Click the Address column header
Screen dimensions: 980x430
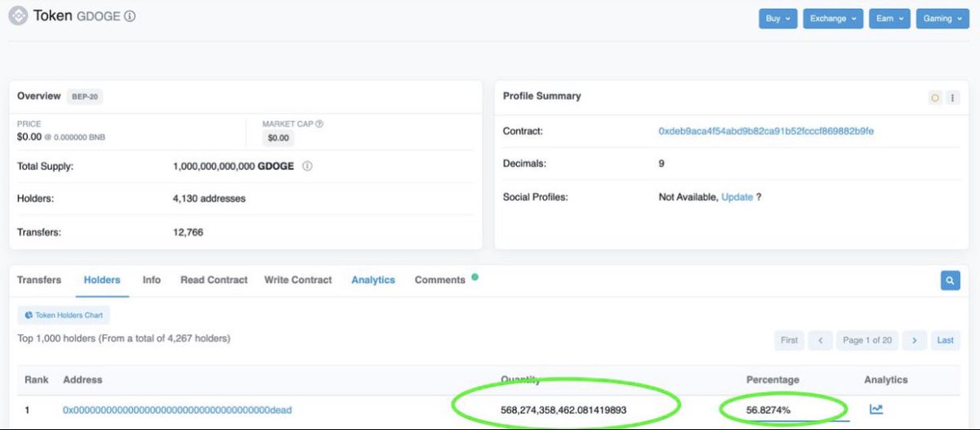click(x=82, y=379)
